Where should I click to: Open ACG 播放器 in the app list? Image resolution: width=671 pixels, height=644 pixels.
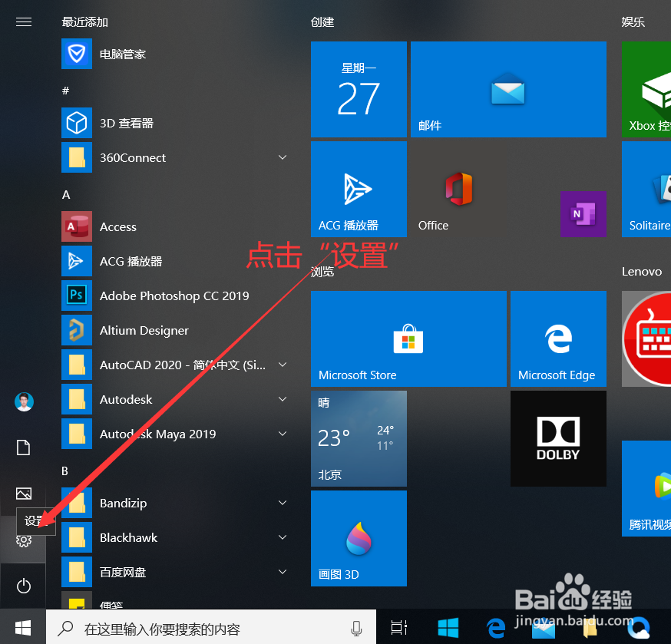[x=176, y=261]
